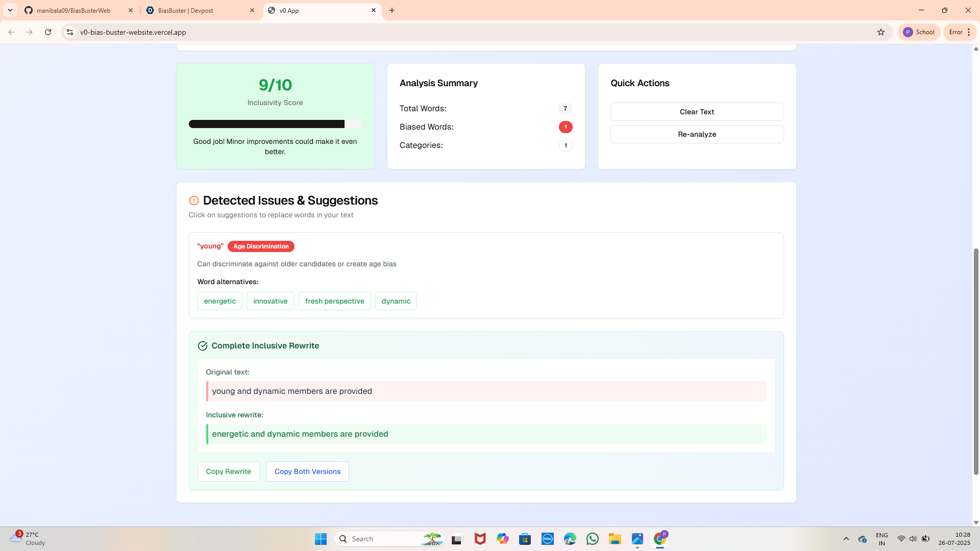Viewport: 980px width, 551px height.
Task: Click Copy Both Versions button
Action: (x=307, y=471)
